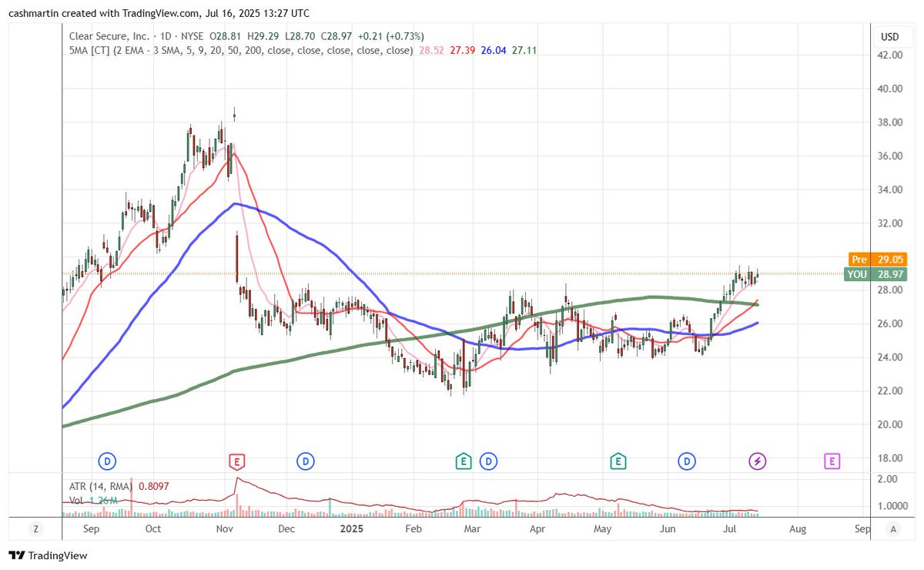Screen dimensions: 924x570
Task: Open the red E earnings marker in November
Action: click(x=238, y=461)
